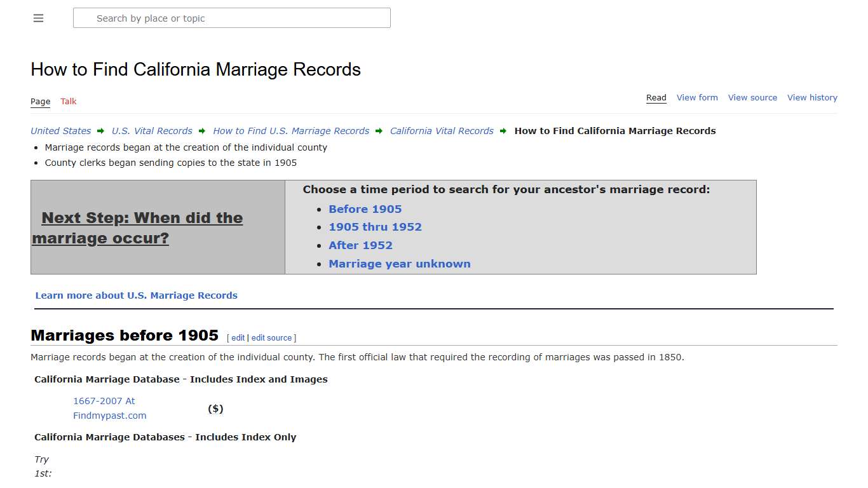Select the After 1952 time period

(360, 245)
